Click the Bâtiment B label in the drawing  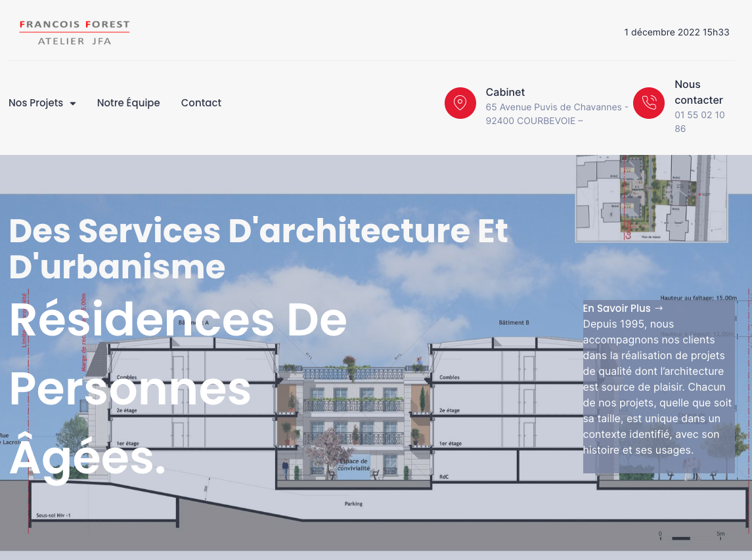point(514,322)
